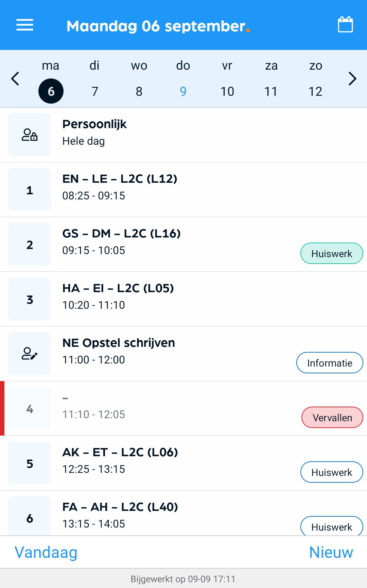
Task: Select Thursday 9 in week strip
Action: (x=183, y=91)
